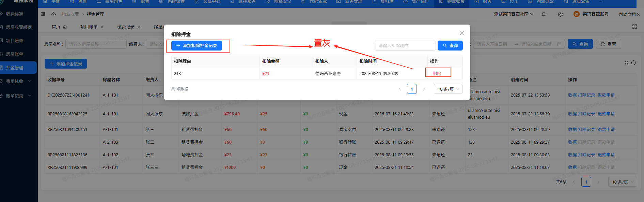Open the 测试德玛西亚社区 community dropdown
This screenshot has width=644, height=202.
tap(514, 14)
